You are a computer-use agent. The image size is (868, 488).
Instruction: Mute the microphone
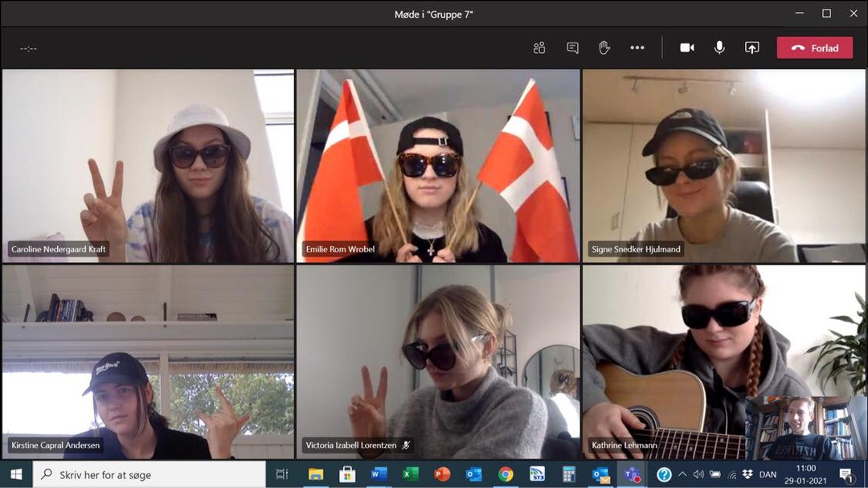719,48
